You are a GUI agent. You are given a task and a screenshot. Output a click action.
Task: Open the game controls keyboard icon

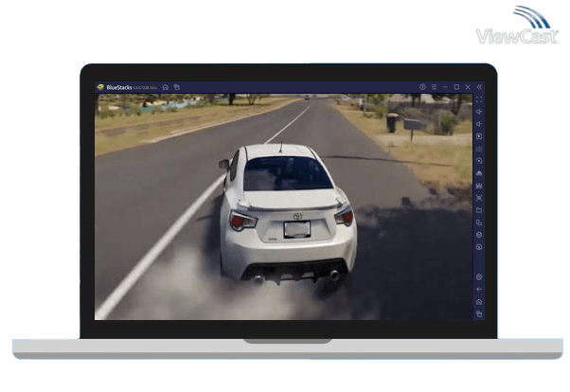tap(479, 149)
